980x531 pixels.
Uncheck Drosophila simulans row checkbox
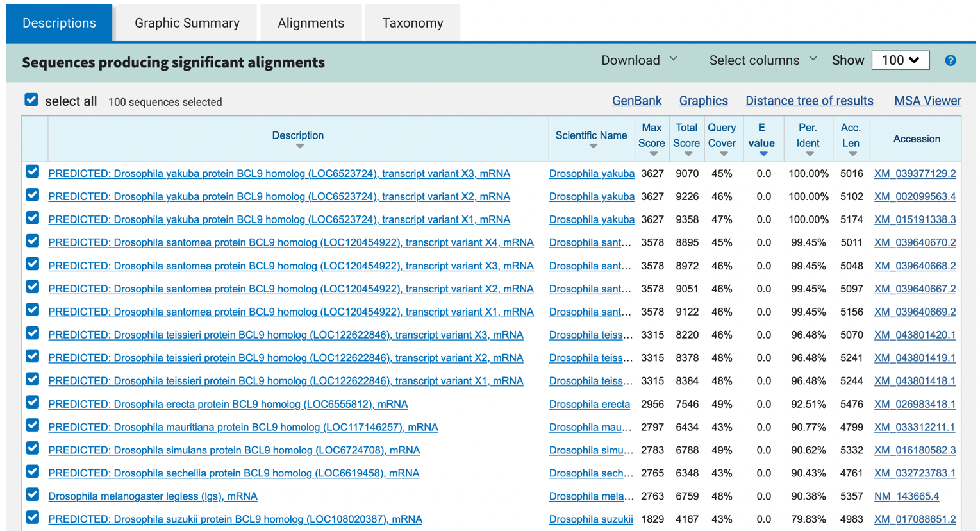tap(33, 449)
